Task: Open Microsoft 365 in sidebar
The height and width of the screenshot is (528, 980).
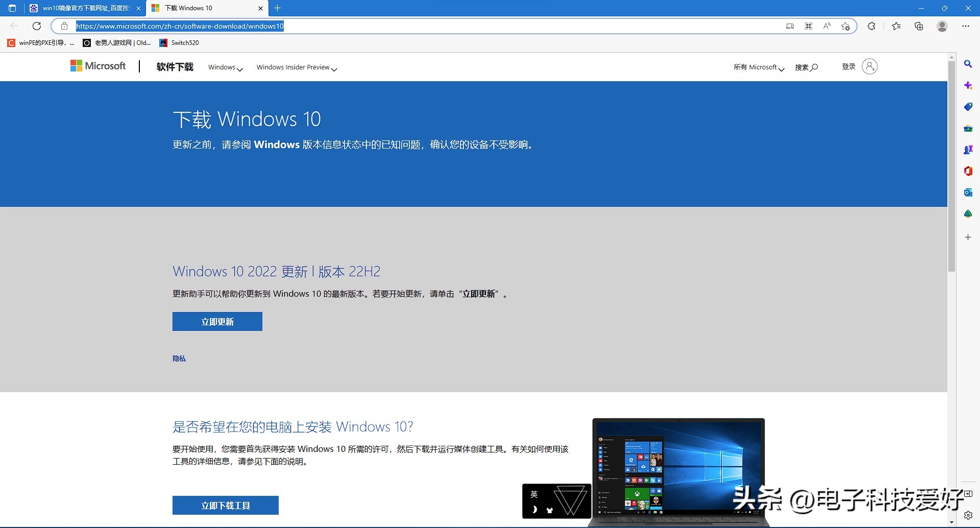Action: [968, 171]
